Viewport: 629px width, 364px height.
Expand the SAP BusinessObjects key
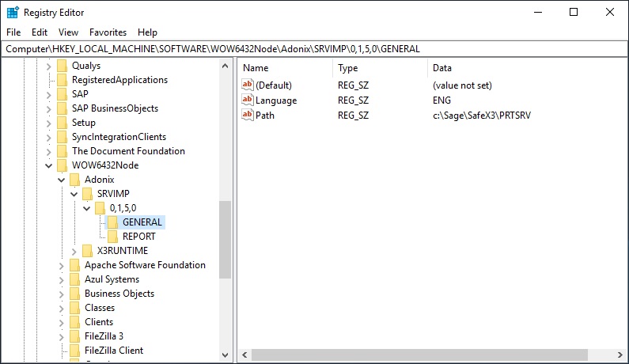[50, 108]
